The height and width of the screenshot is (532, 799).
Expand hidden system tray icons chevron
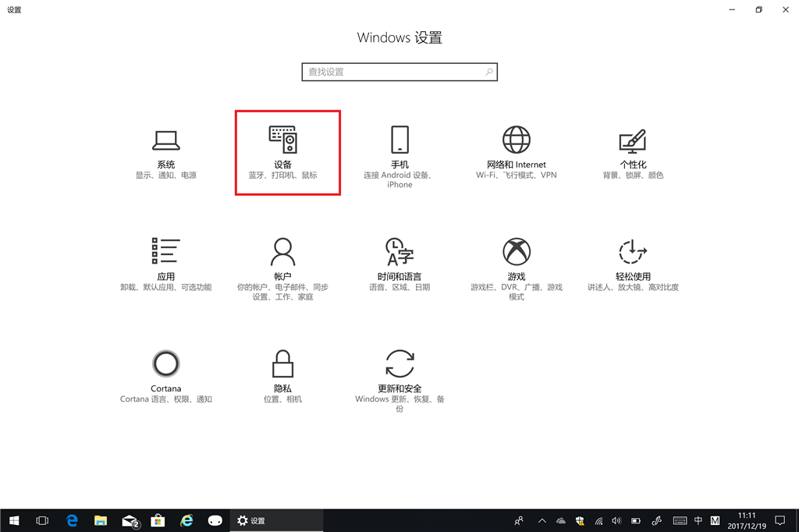(542, 520)
